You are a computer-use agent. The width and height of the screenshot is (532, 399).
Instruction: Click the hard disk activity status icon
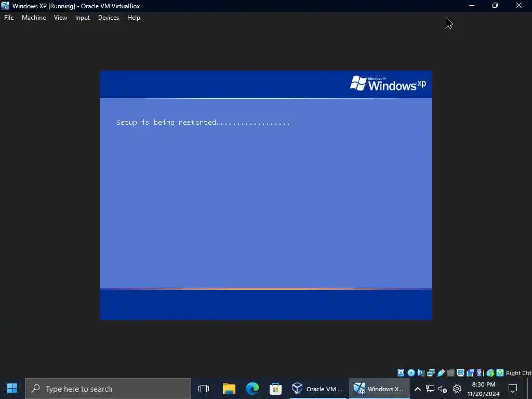coord(401,373)
